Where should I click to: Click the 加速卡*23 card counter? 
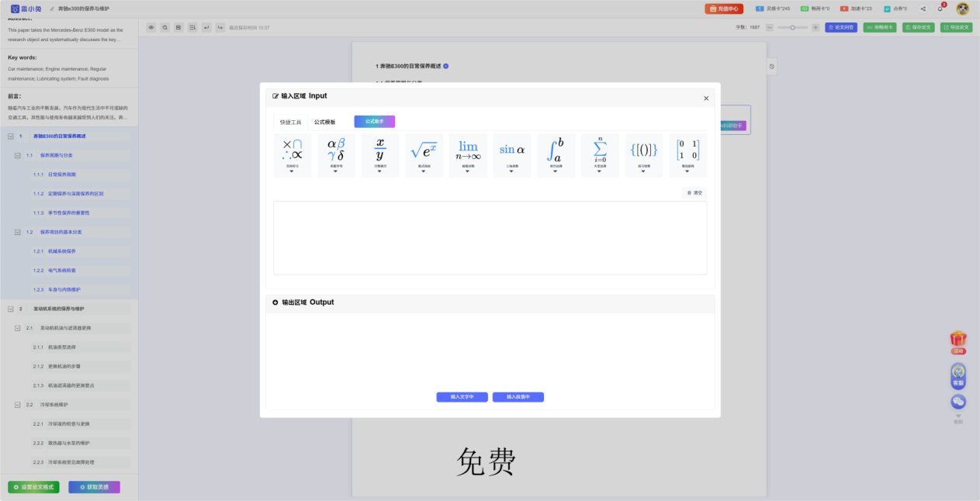pos(857,9)
